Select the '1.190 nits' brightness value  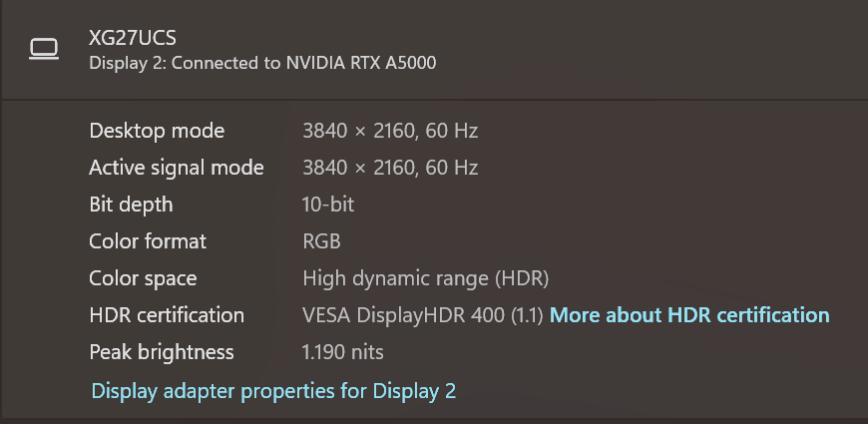[342, 352]
